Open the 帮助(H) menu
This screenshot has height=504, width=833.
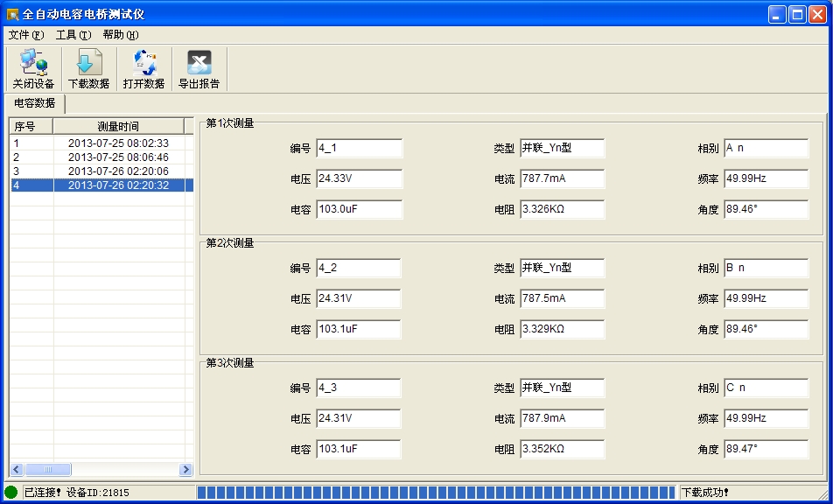click(121, 35)
